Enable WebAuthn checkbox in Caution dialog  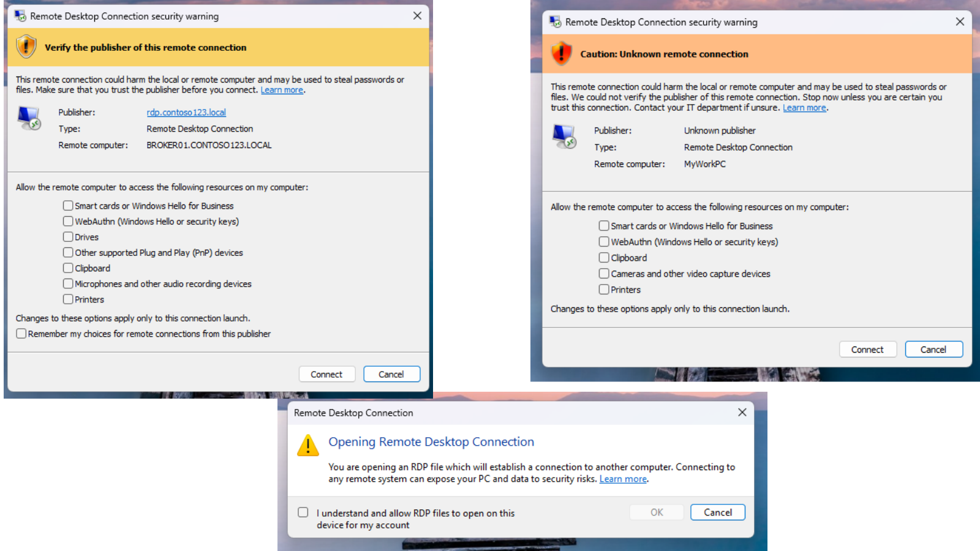point(604,242)
